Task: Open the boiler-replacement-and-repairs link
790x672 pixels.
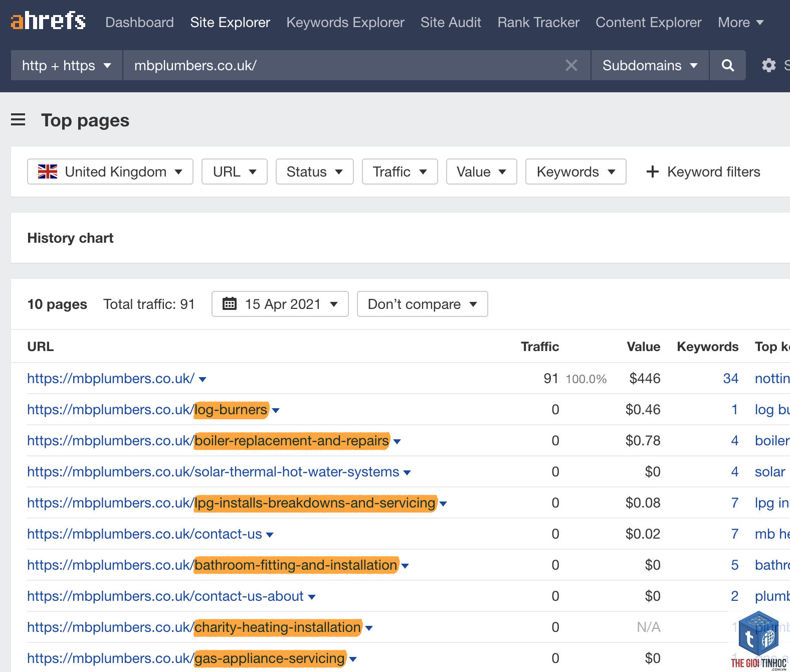Action: 208,440
